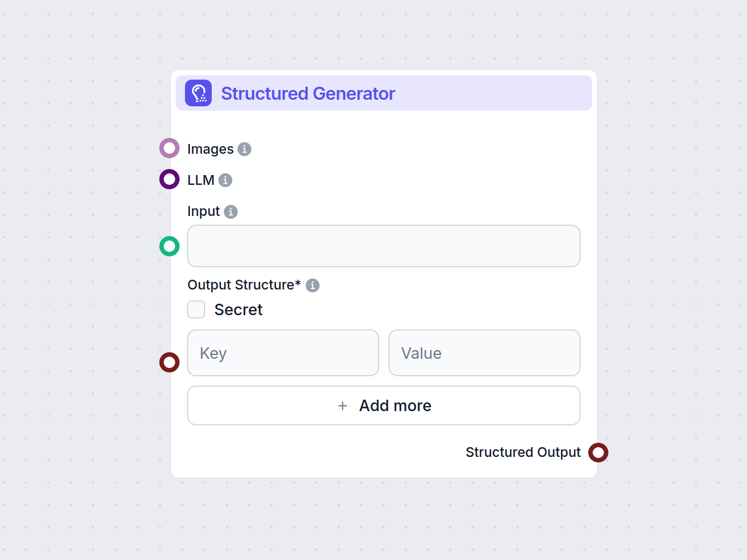Click the Structured Generator header bar

pyautogui.click(x=384, y=93)
